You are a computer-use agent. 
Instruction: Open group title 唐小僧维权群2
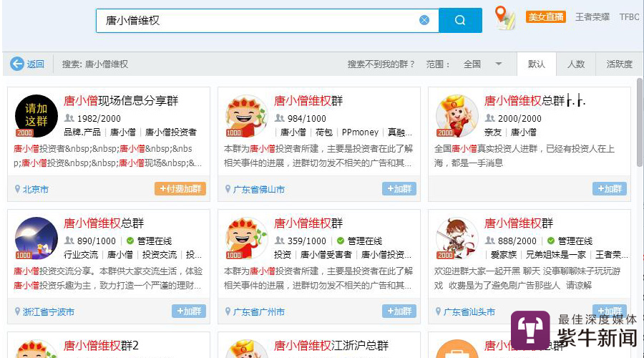[x=101, y=345]
